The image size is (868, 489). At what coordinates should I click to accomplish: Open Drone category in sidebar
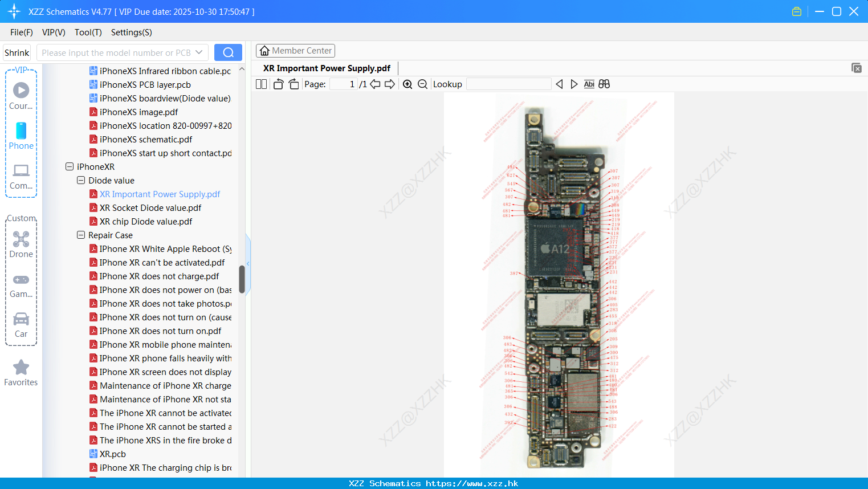click(21, 244)
